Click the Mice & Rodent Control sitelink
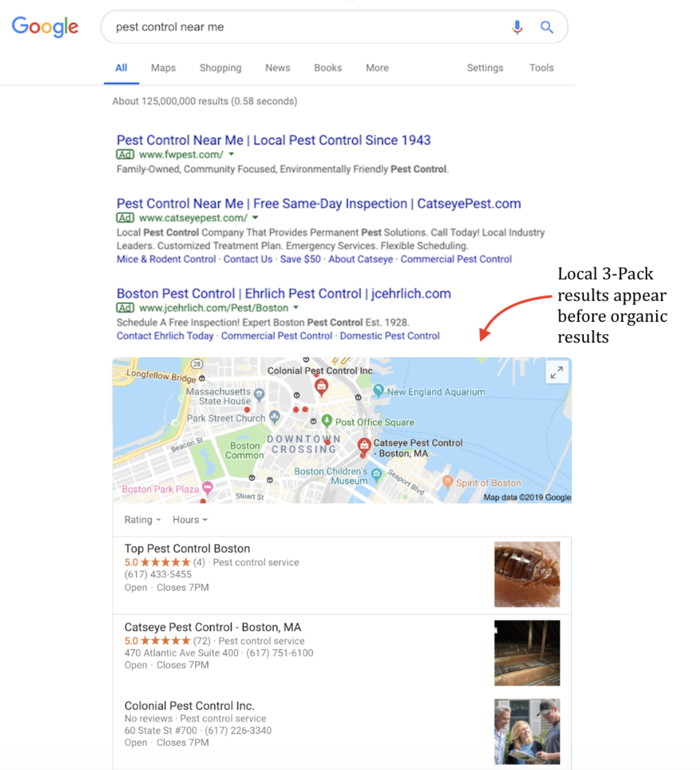700x770 pixels. (166, 259)
